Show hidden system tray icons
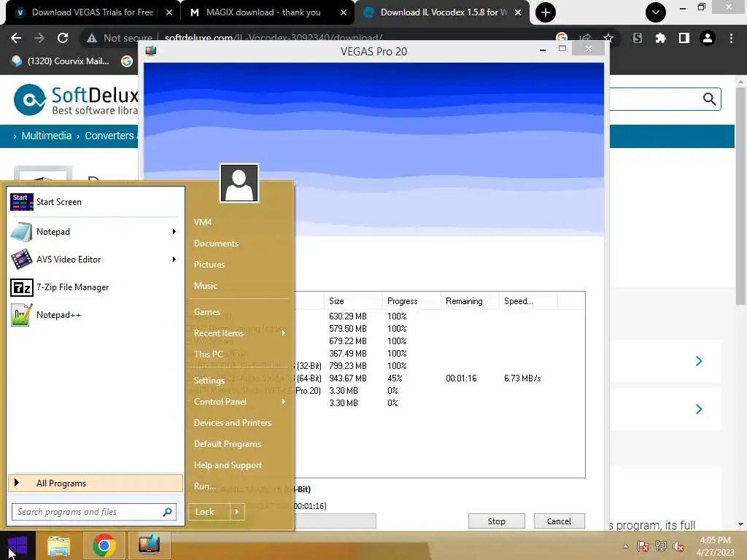The height and width of the screenshot is (560, 747). tap(625, 546)
